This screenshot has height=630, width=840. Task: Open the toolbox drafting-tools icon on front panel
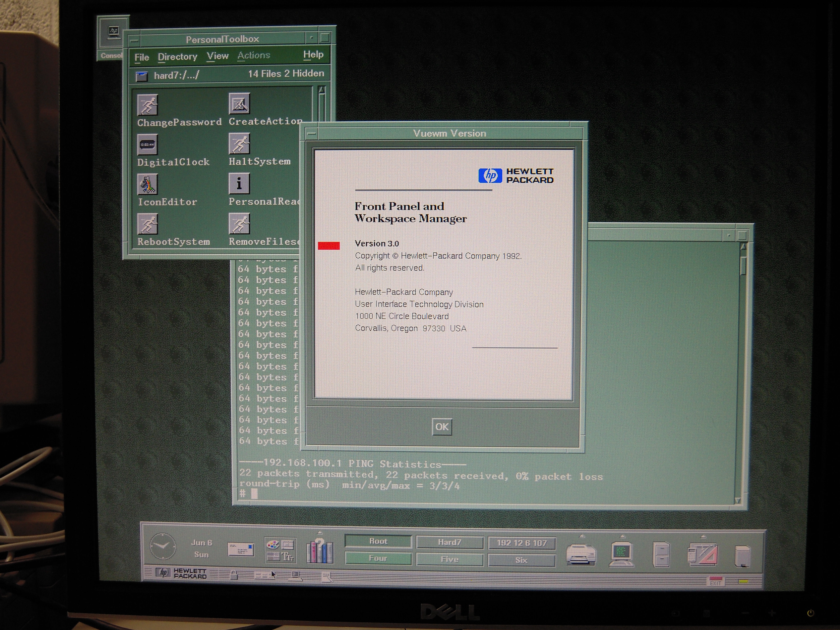tap(702, 554)
